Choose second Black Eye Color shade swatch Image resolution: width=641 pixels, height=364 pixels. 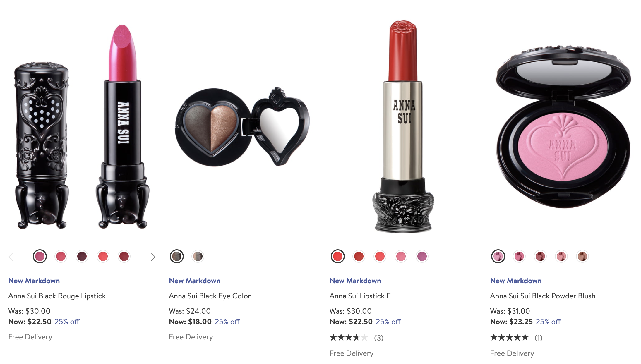click(198, 257)
